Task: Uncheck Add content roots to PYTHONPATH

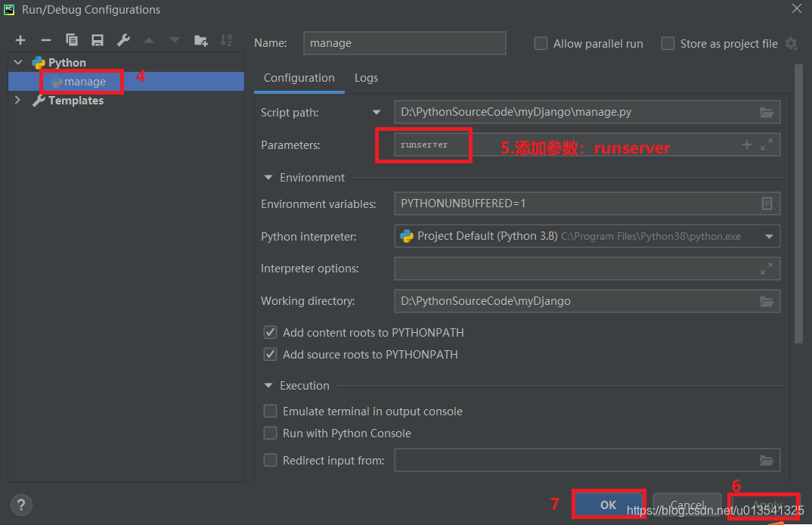Action: point(271,332)
